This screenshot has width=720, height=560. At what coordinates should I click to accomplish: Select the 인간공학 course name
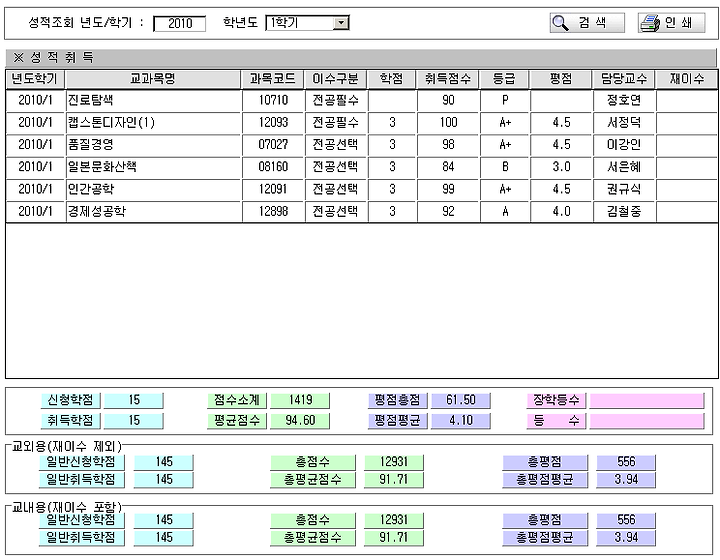[x=90, y=189]
